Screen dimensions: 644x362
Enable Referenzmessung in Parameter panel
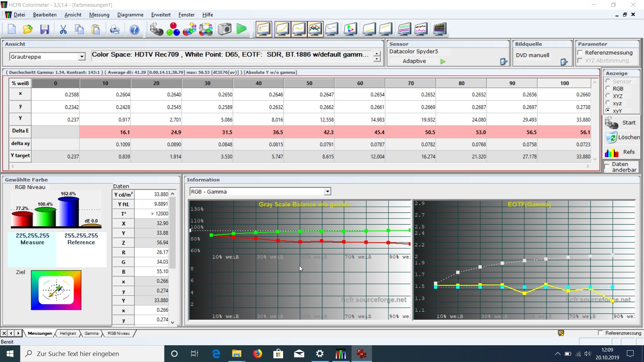[x=580, y=53]
